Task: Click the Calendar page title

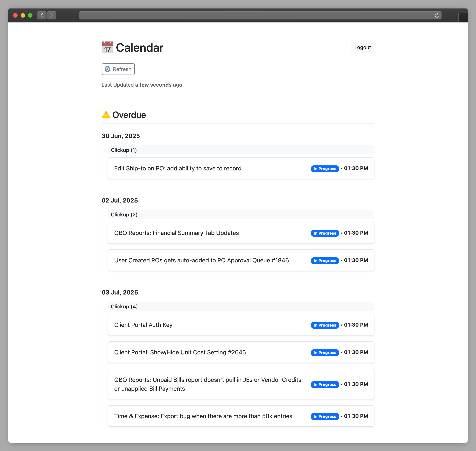Action: pyautogui.click(x=140, y=48)
